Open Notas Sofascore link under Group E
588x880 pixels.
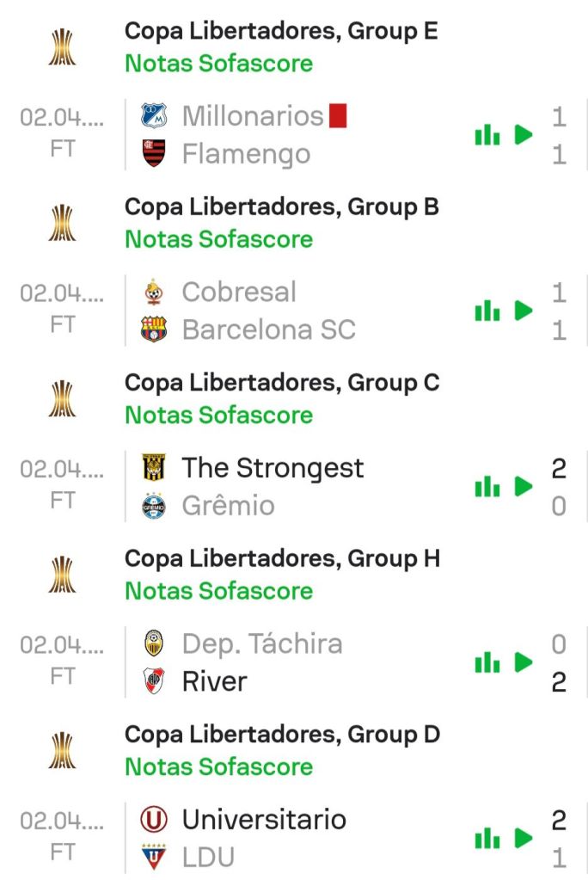pyautogui.click(x=219, y=63)
